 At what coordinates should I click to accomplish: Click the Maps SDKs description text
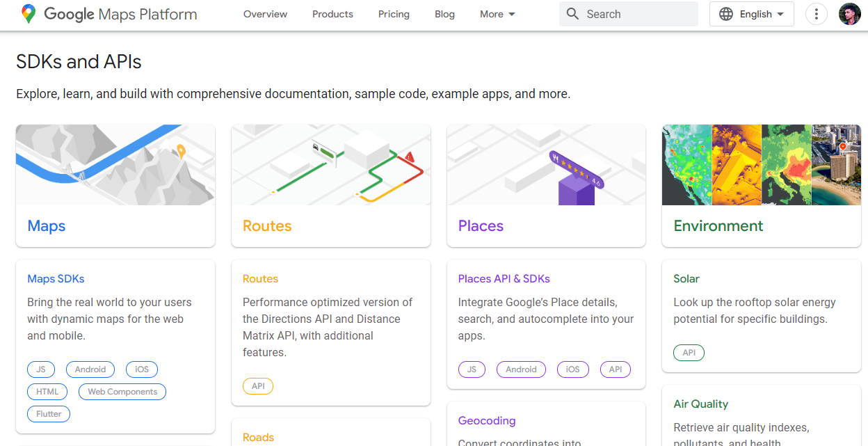click(x=109, y=319)
